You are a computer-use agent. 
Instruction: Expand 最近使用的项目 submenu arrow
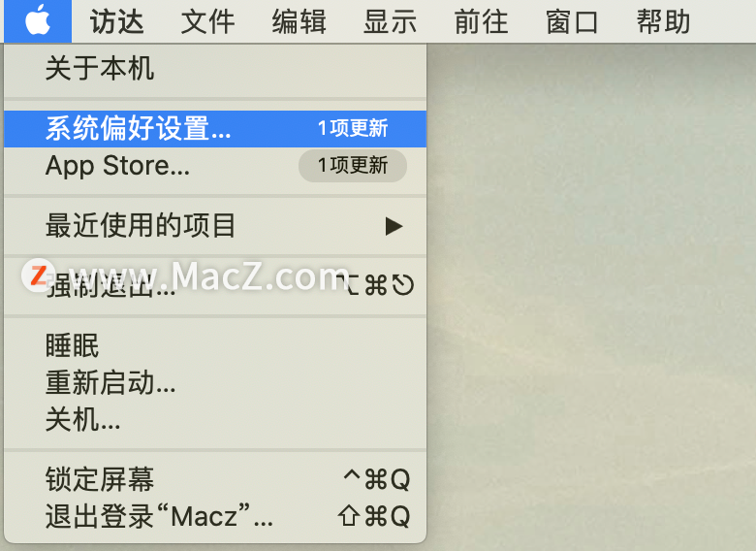[394, 226]
